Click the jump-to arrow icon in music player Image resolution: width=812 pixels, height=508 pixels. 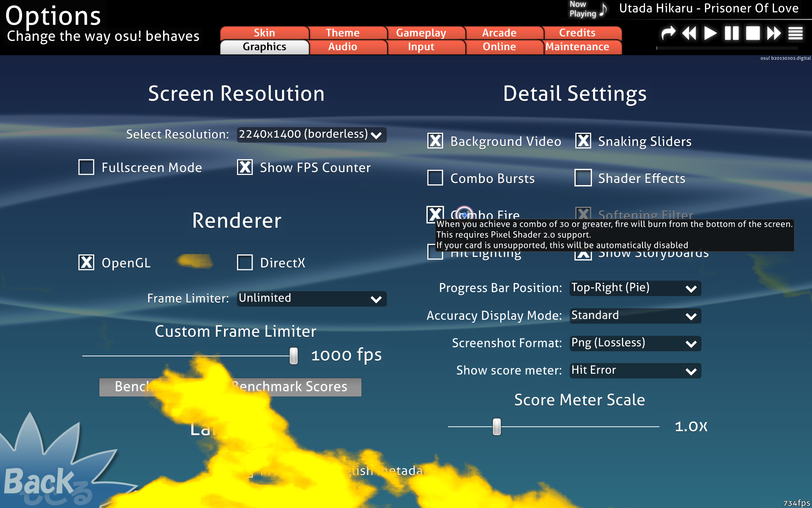point(668,33)
